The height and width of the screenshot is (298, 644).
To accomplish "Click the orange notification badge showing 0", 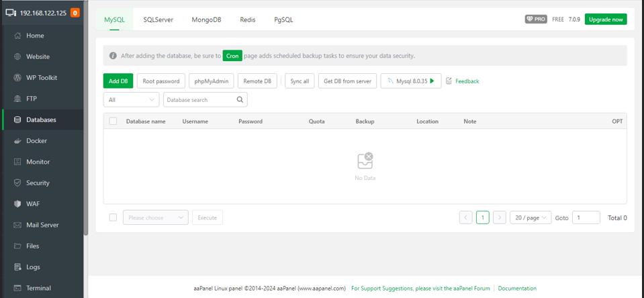I will 75,13.
